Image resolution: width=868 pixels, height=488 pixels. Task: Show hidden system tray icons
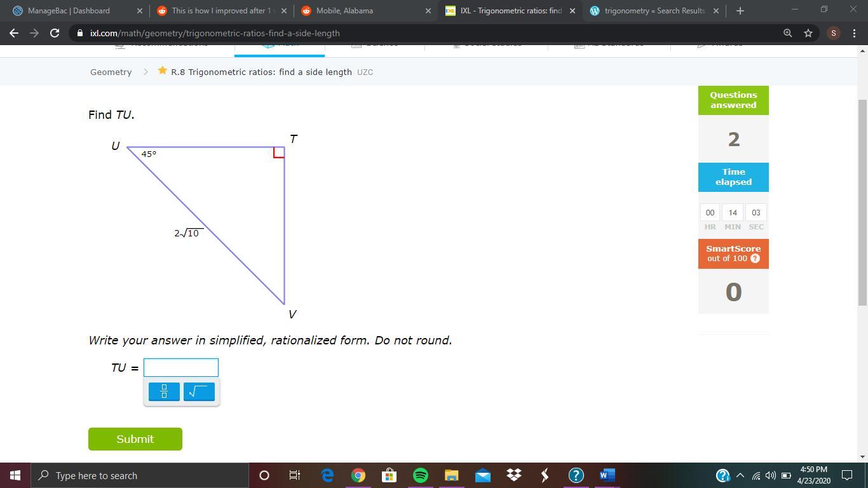tap(740, 475)
